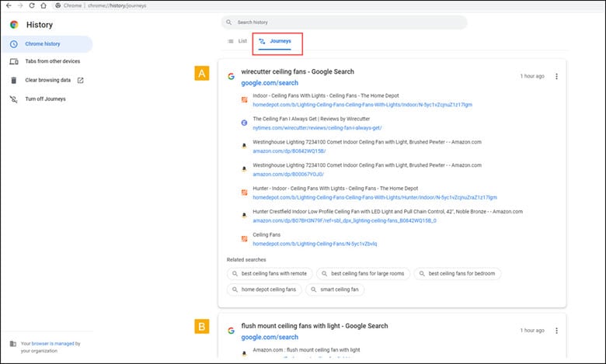Select smart ceiling fan related search
Image resolution: width=606 pixels, height=364 pixels.
pos(335,289)
